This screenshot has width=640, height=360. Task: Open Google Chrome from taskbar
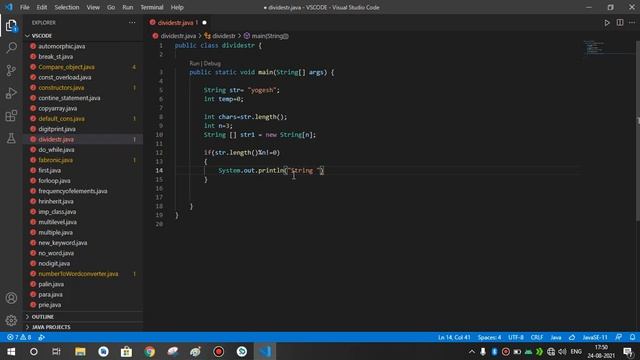coord(149,351)
